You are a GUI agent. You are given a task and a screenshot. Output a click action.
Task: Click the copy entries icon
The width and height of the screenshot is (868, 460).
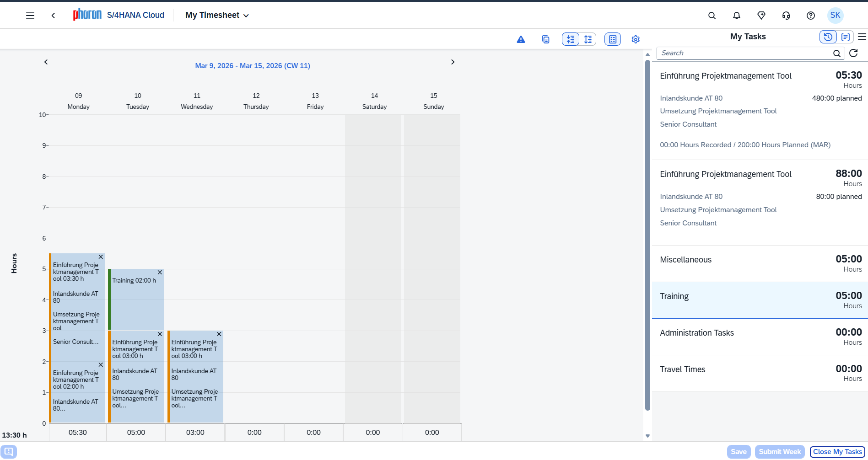pyautogui.click(x=545, y=40)
